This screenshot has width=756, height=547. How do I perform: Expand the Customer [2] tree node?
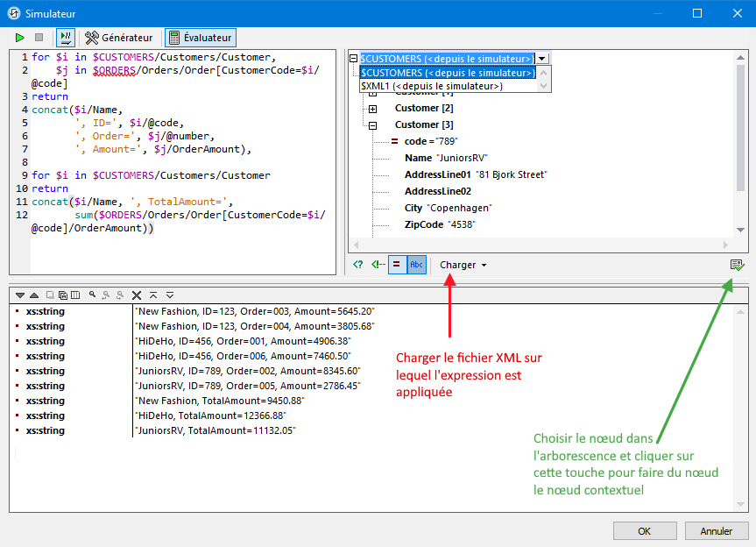(x=372, y=108)
